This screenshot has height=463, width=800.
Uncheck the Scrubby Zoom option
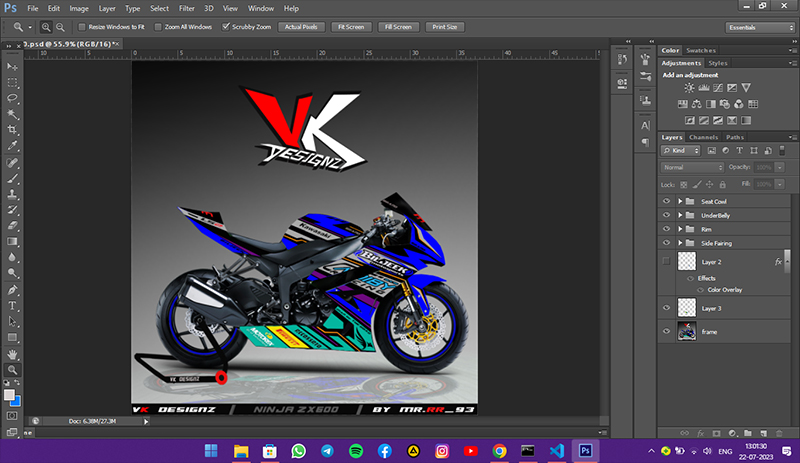[x=225, y=27]
